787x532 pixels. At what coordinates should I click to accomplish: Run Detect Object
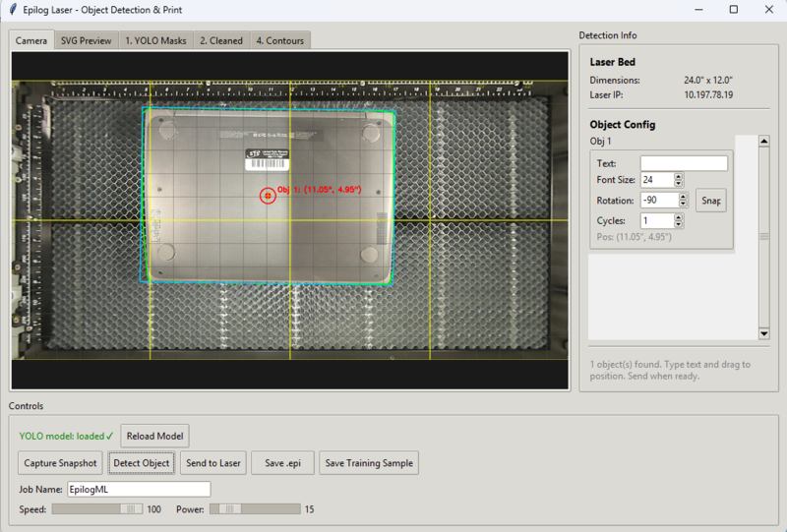point(142,463)
